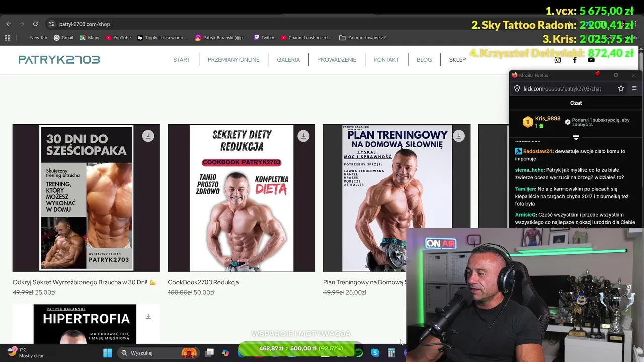Open BLOG menu item
The height and width of the screenshot is (362, 644).
click(424, 60)
